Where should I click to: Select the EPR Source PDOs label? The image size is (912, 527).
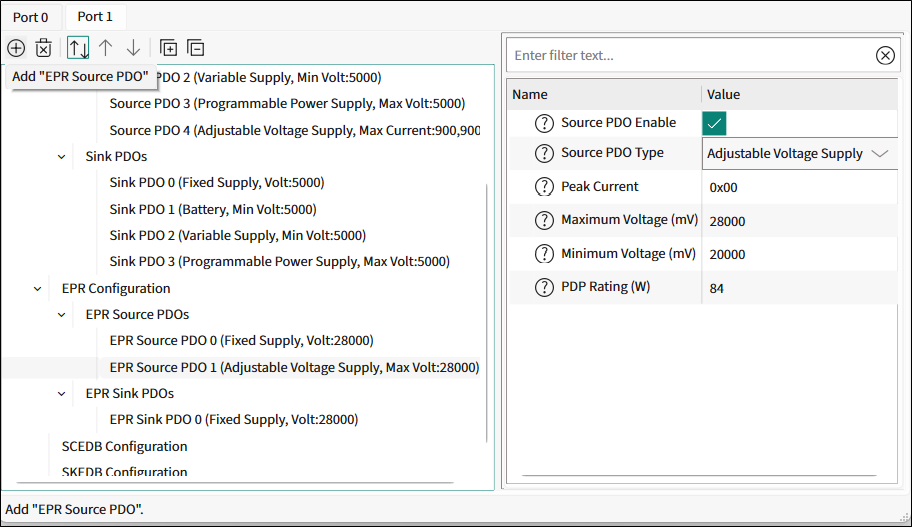pos(137,315)
